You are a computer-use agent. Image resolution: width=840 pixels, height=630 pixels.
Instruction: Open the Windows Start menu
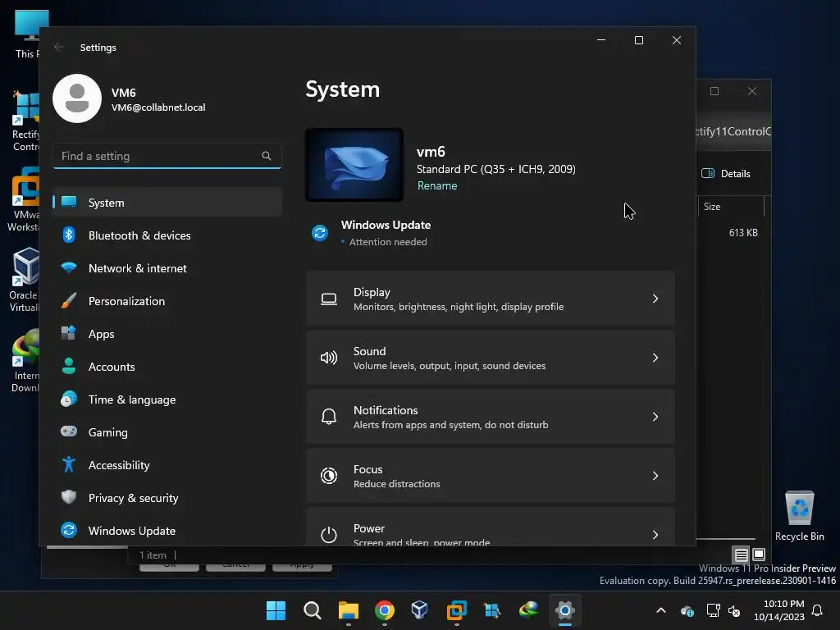click(x=276, y=610)
